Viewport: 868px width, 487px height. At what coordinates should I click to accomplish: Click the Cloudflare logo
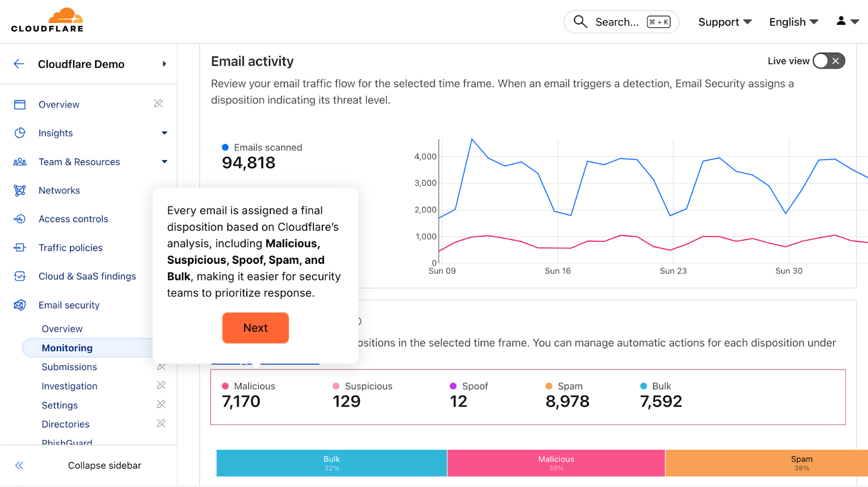pyautogui.click(x=47, y=21)
